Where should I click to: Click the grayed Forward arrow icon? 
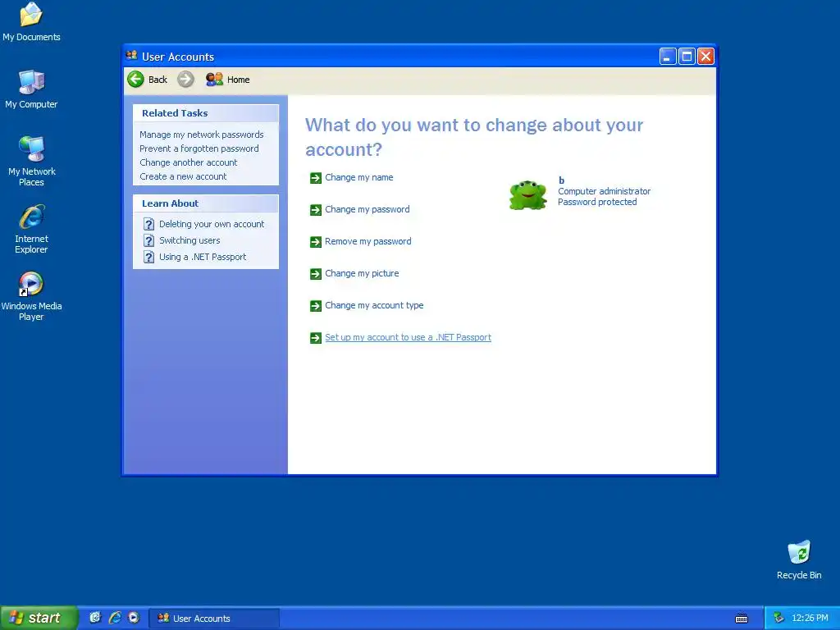(x=185, y=80)
